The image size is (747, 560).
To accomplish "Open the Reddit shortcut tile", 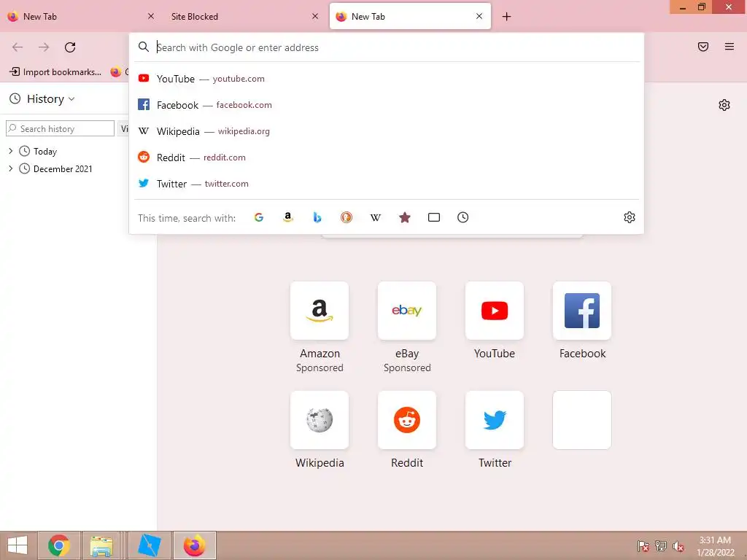I will pos(407,420).
